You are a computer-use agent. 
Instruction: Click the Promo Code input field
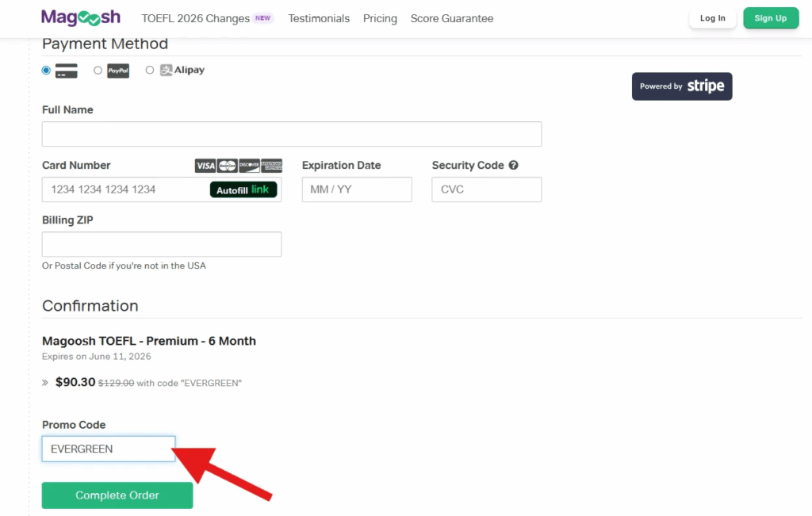pos(108,449)
